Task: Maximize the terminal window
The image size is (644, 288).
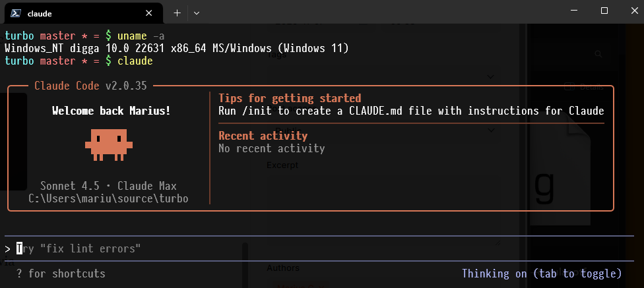Action: 604,11
